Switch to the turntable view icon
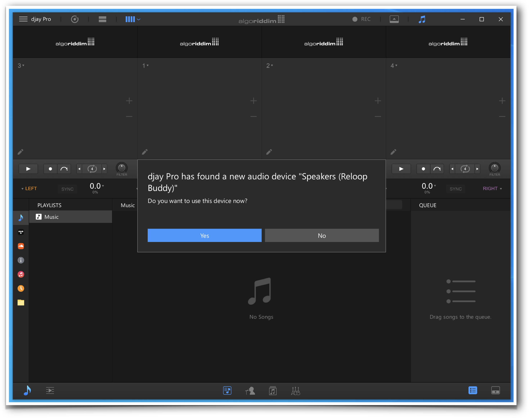The height and width of the screenshot is (420, 529). coord(75,19)
